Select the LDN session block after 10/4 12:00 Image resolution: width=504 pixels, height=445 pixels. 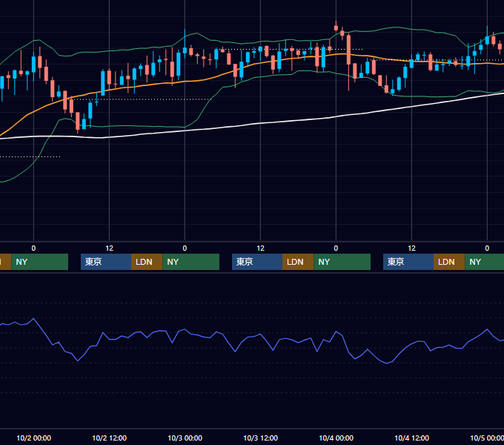point(449,262)
